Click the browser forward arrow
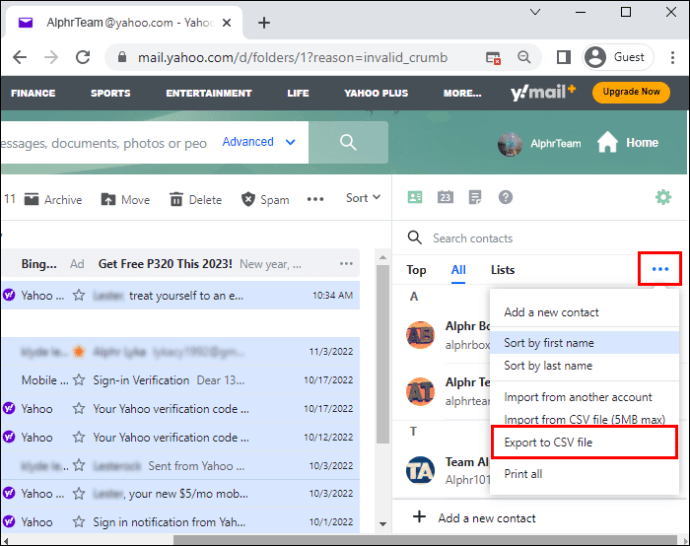The height and width of the screenshot is (546, 690). [x=51, y=57]
